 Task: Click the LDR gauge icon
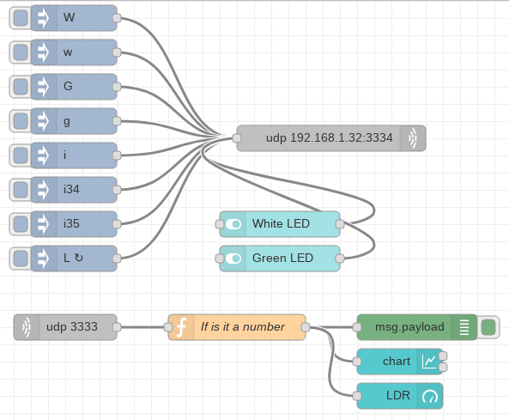(430, 396)
